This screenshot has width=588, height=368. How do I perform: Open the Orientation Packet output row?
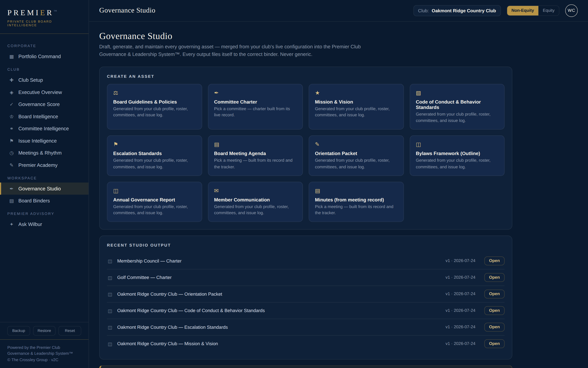tap(494, 294)
